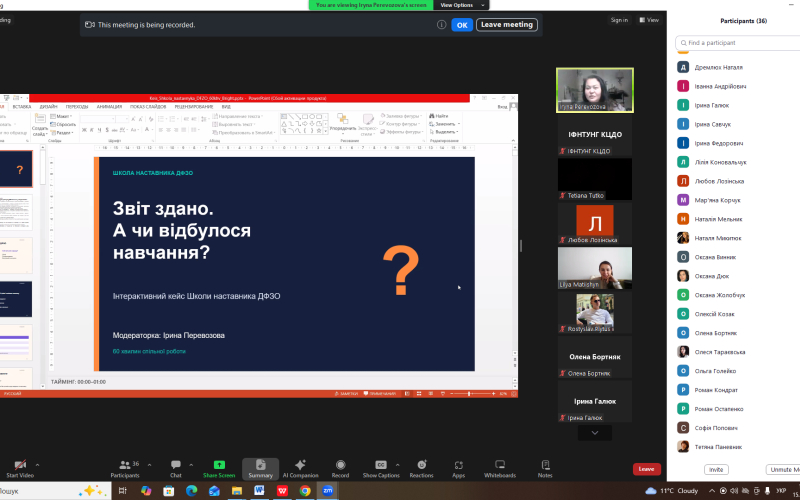Click the info icon beside recording notice
Image resolution: width=800 pixels, height=500 pixels.
click(x=441, y=24)
